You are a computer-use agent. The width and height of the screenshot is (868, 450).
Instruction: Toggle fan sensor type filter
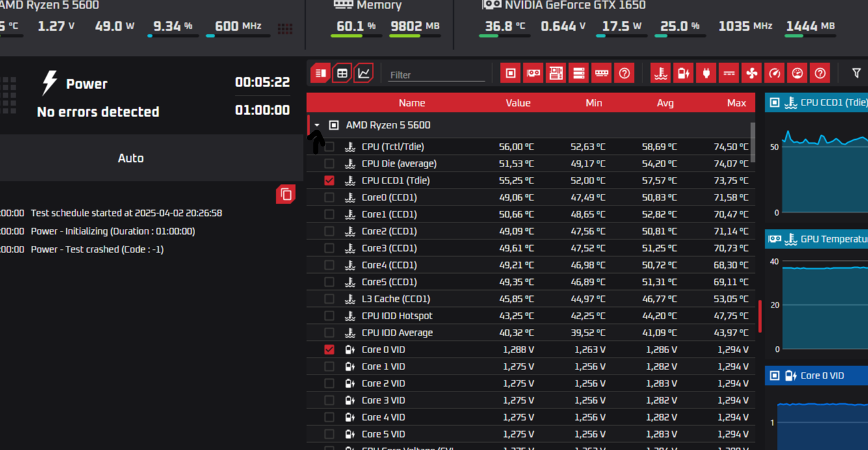(752, 73)
